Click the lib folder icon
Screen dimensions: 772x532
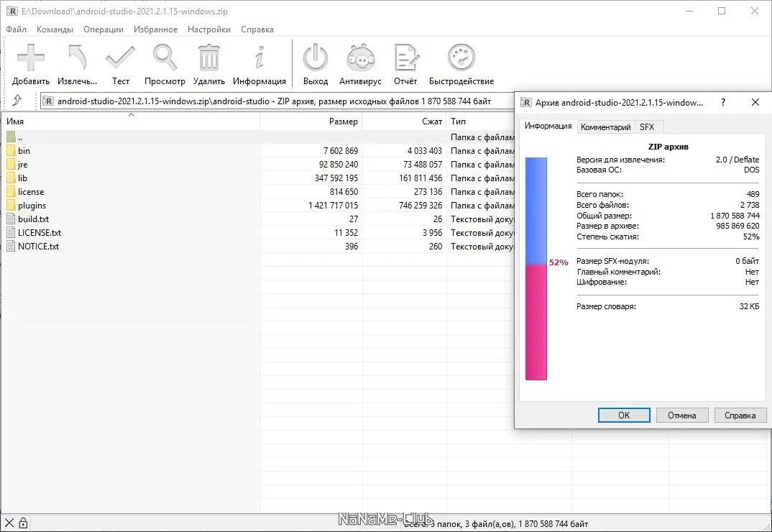[x=11, y=178]
